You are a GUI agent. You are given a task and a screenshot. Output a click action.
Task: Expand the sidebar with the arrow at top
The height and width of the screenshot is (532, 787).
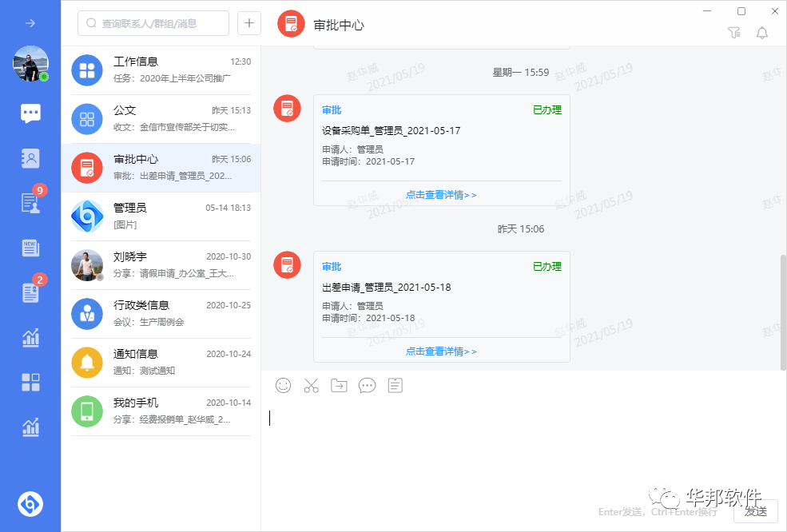coord(30,22)
